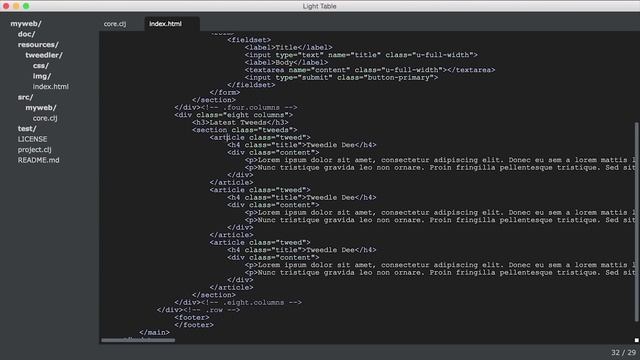Click the horizontal scrollbar below the code

[138, 340]
